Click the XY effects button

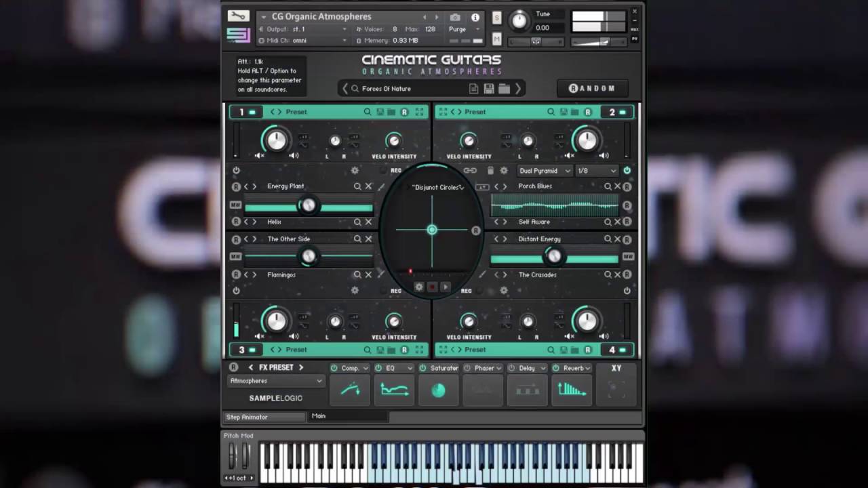coord(616,385)
